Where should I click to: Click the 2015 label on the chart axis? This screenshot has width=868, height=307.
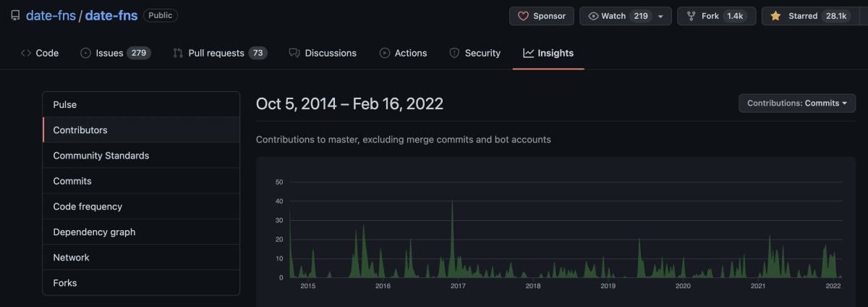point(307,286)
